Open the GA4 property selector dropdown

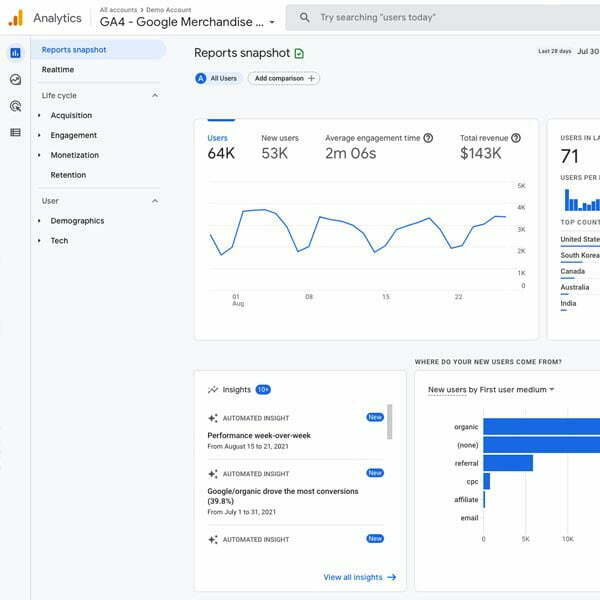[188, 22]
